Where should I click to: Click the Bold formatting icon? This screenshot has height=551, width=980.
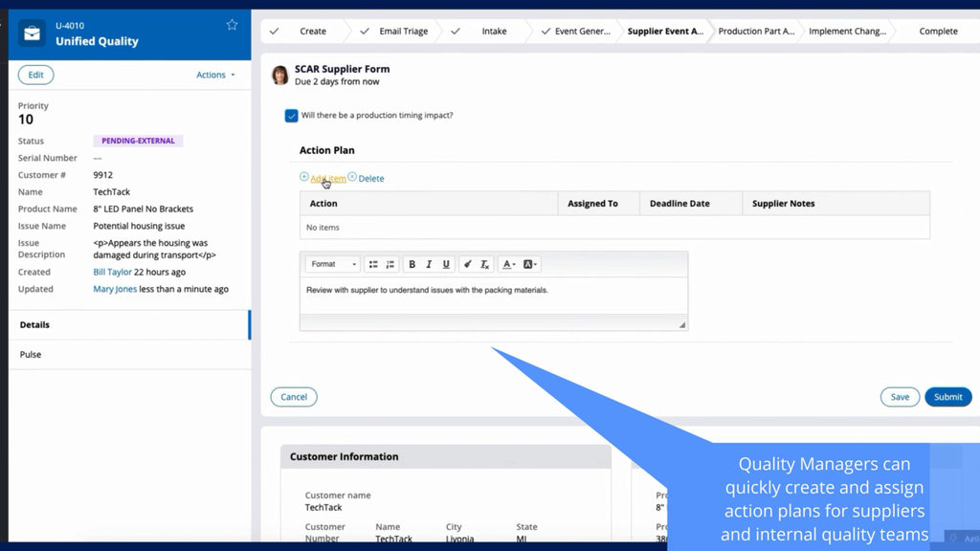[412, 264]
